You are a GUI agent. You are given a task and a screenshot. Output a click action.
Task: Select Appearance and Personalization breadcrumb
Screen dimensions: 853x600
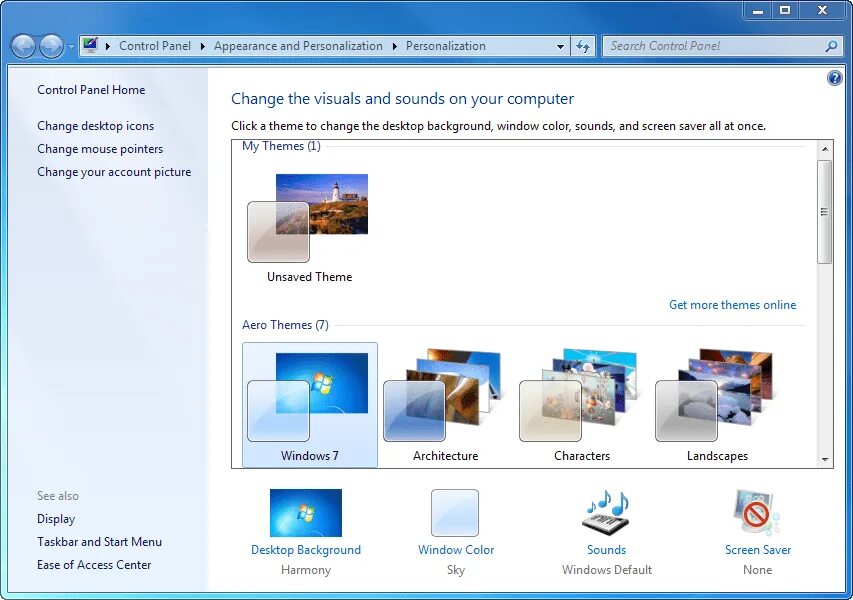coord(298,46)
